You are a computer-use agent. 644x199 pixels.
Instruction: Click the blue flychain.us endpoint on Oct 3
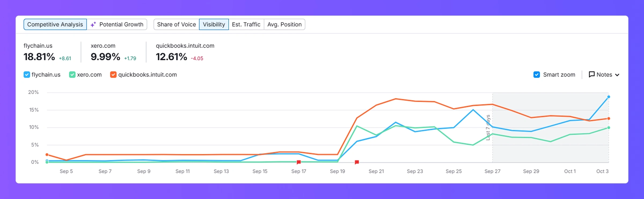[x=609, y=97]
